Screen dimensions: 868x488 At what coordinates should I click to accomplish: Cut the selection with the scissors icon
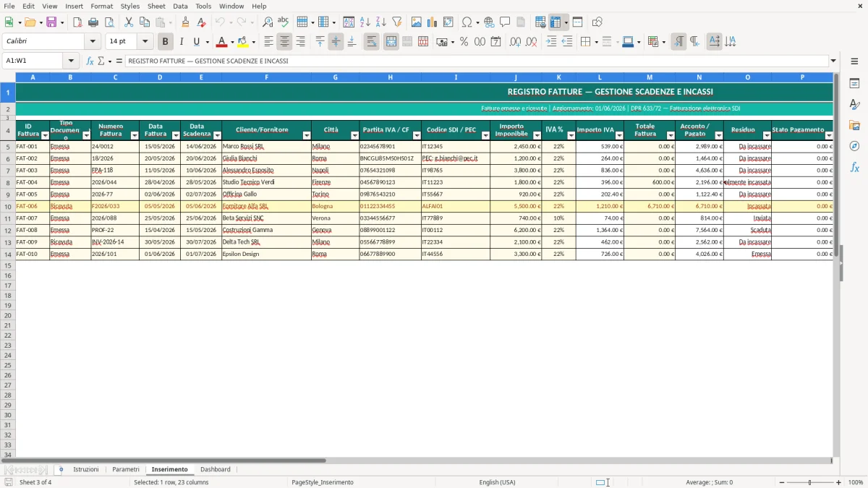click(x=129, y=22)
